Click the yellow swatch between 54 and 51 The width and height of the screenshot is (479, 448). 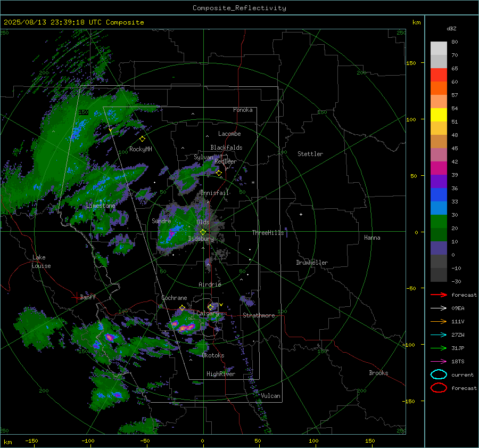(439, 115)
